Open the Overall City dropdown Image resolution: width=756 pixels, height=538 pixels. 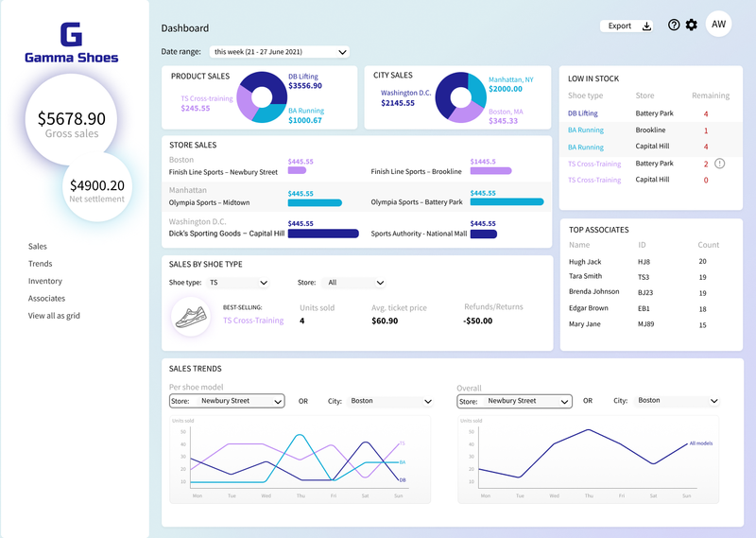point(677,401)
